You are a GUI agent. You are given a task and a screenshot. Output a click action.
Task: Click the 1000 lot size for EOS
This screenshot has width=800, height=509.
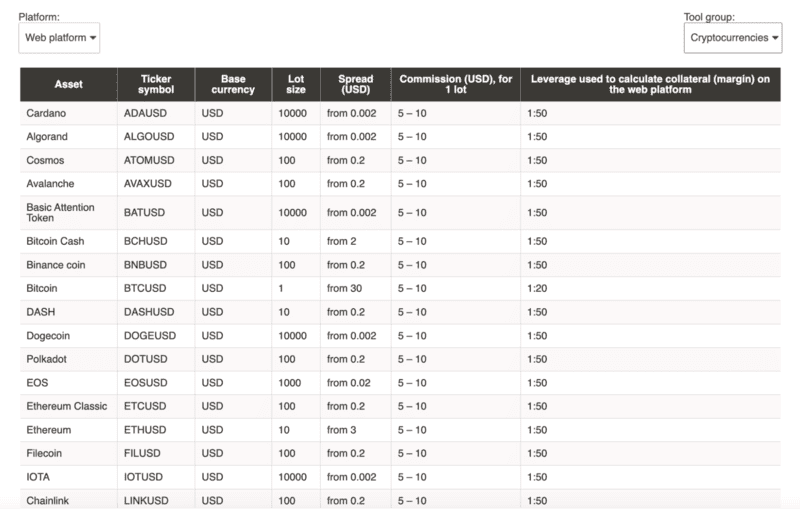(289, 383)
